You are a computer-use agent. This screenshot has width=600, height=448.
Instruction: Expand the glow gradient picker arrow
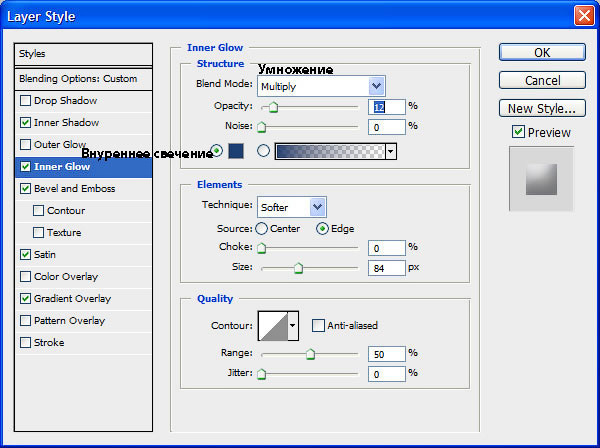tap(390, 152)
